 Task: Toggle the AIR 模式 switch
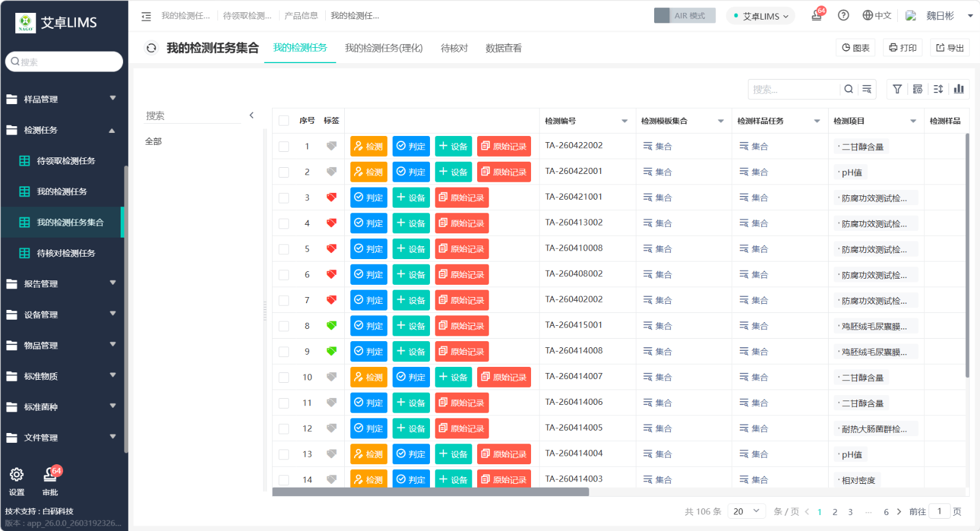coord(685,15)
